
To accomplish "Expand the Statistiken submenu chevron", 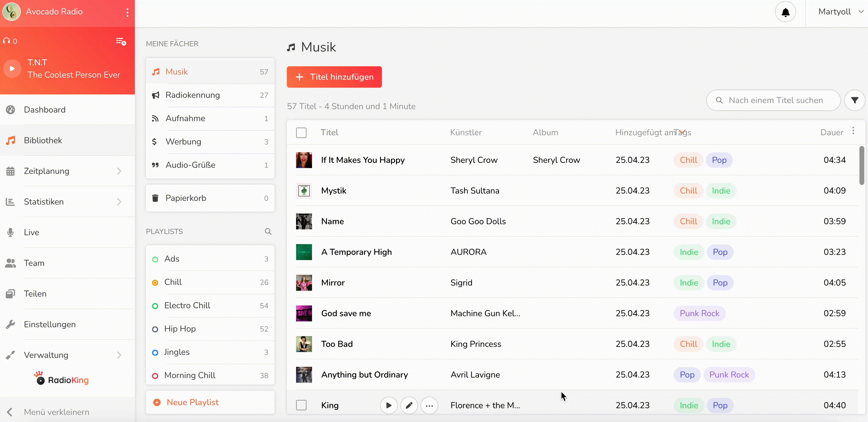I will (x=119, y=202).
